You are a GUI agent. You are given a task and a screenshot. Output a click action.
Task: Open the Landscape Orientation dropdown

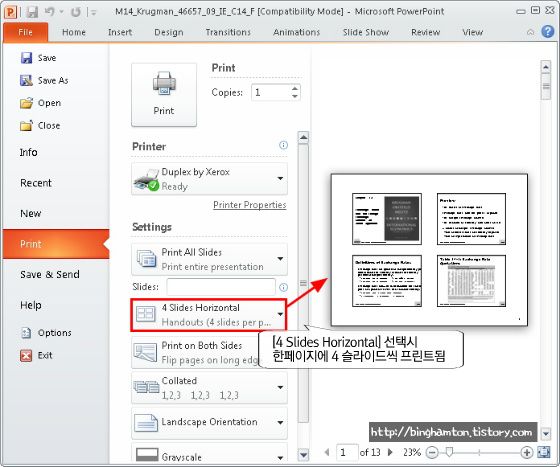[x=209, y=423]
